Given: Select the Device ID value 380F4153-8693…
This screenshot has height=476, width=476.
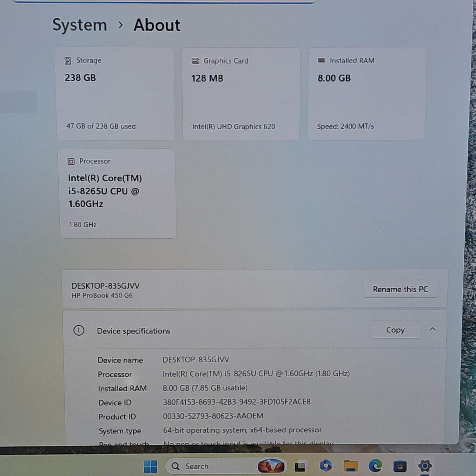Looking at the screenshot, I should [237, 402].
